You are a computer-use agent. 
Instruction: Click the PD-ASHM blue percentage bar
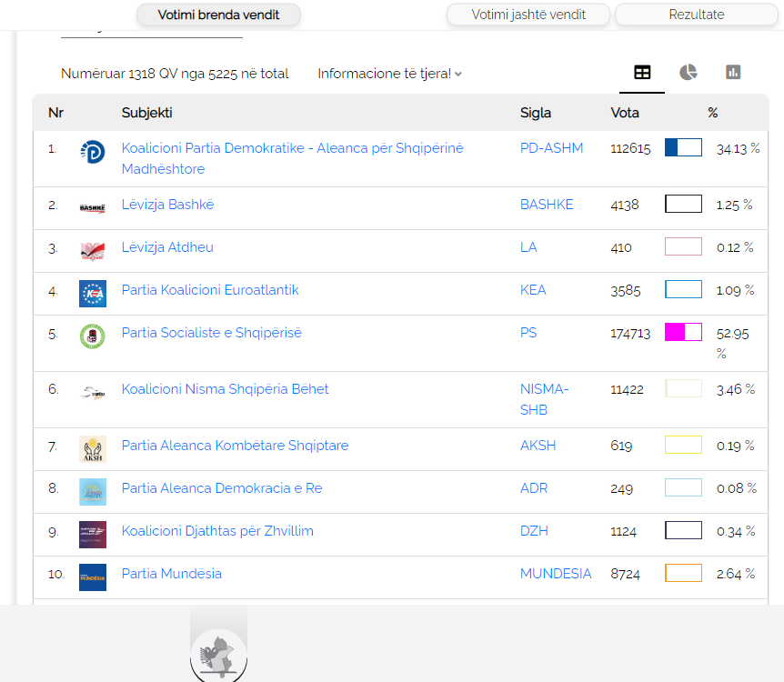point(683,147)
